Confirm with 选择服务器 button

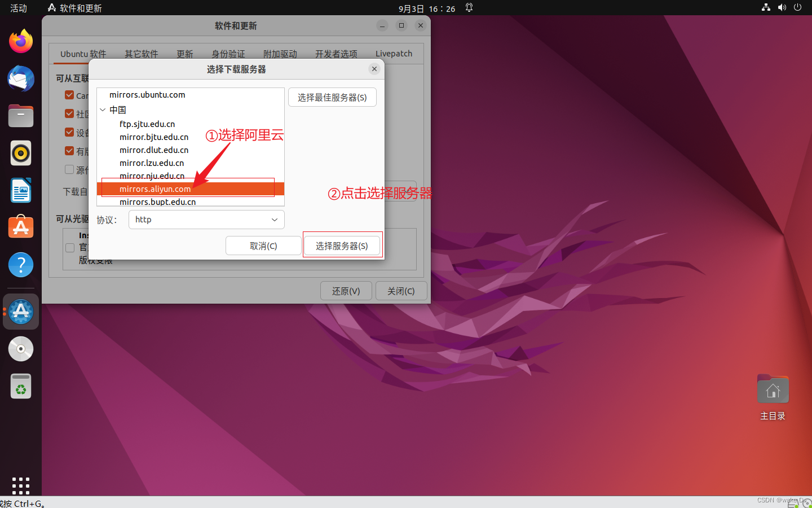click(342, 246)
